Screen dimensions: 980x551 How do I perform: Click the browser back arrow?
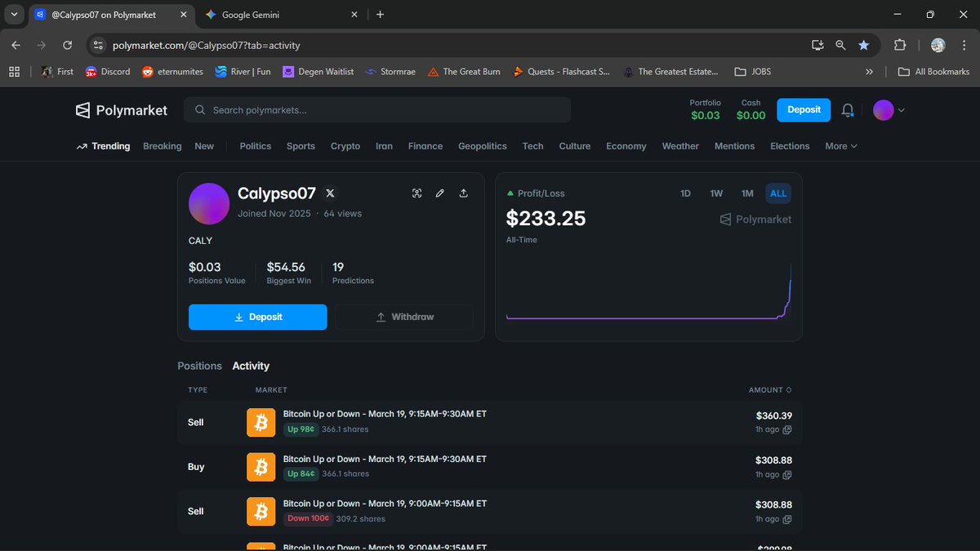tap(16, 45)
